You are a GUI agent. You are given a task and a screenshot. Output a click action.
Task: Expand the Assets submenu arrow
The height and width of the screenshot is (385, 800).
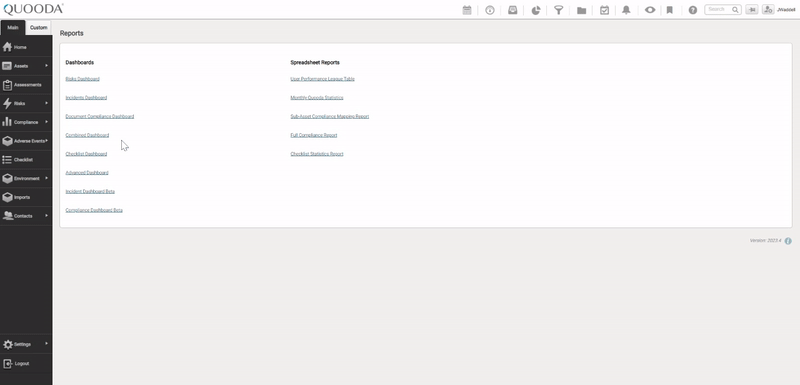pyautogui.click(x=46, y=66)
